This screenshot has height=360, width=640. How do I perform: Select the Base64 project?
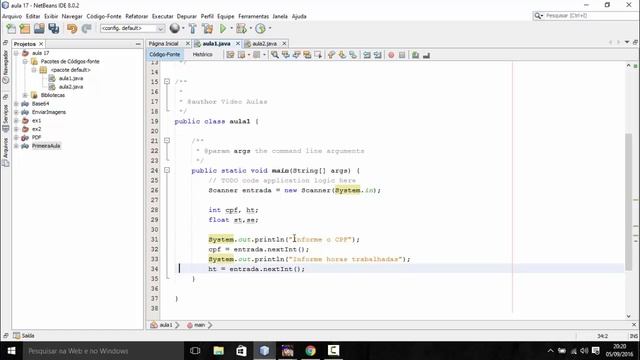coord(40,104)
